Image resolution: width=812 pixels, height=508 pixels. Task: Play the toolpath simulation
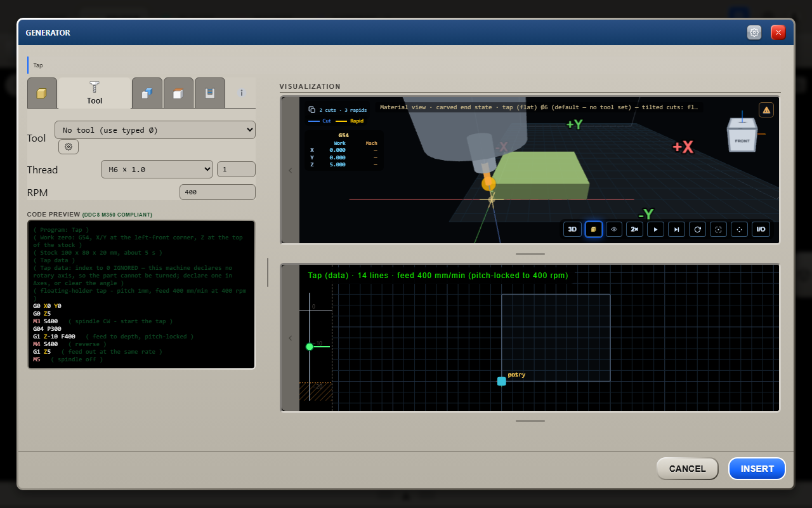pos(655,229)
